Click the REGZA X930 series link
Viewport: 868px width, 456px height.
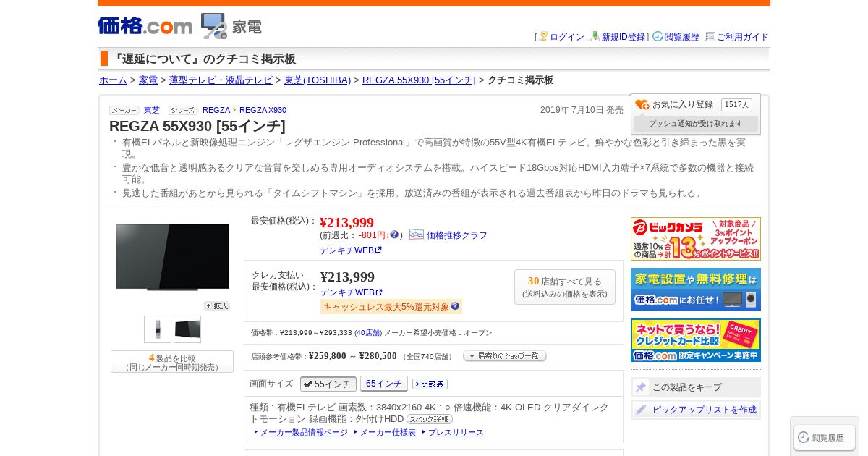[x=263, y=110]
